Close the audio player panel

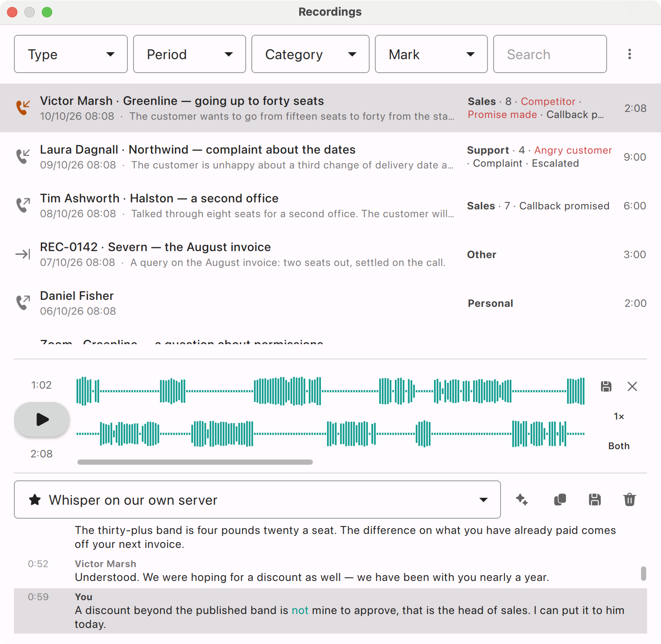pos(632,386)
